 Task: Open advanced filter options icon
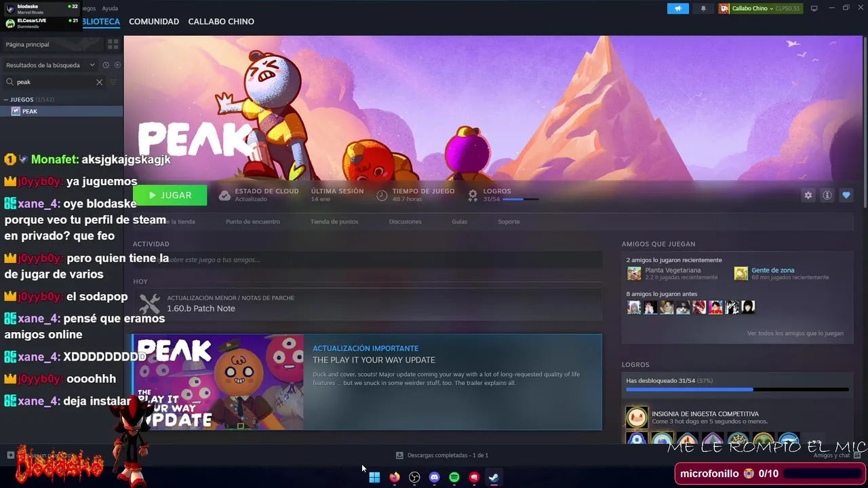click(113, 82)
